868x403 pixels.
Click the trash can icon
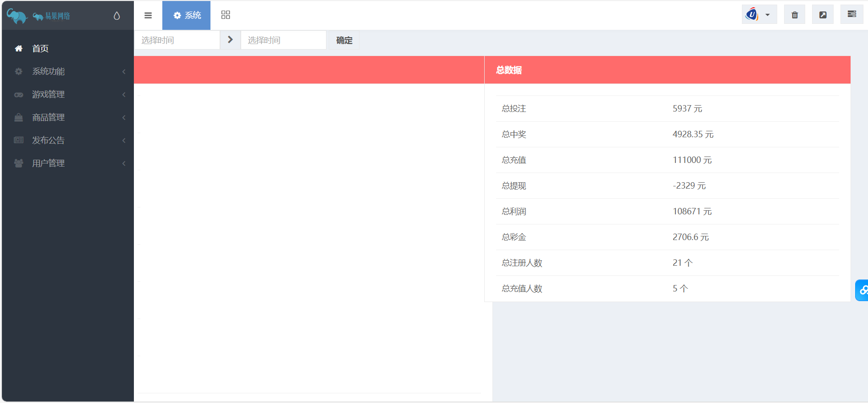(794, 15)
